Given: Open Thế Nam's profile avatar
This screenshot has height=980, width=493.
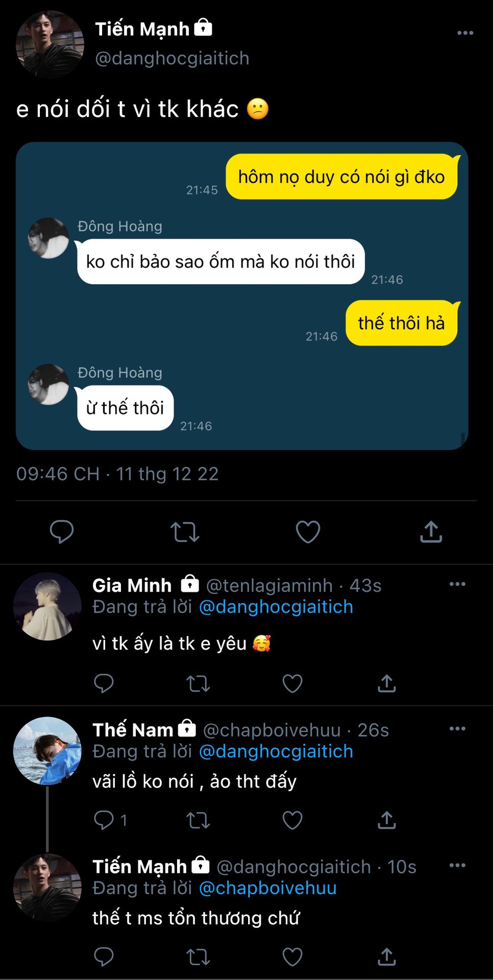Looking at the screenshot, I should pyautogui.click(x=47, y=751).
